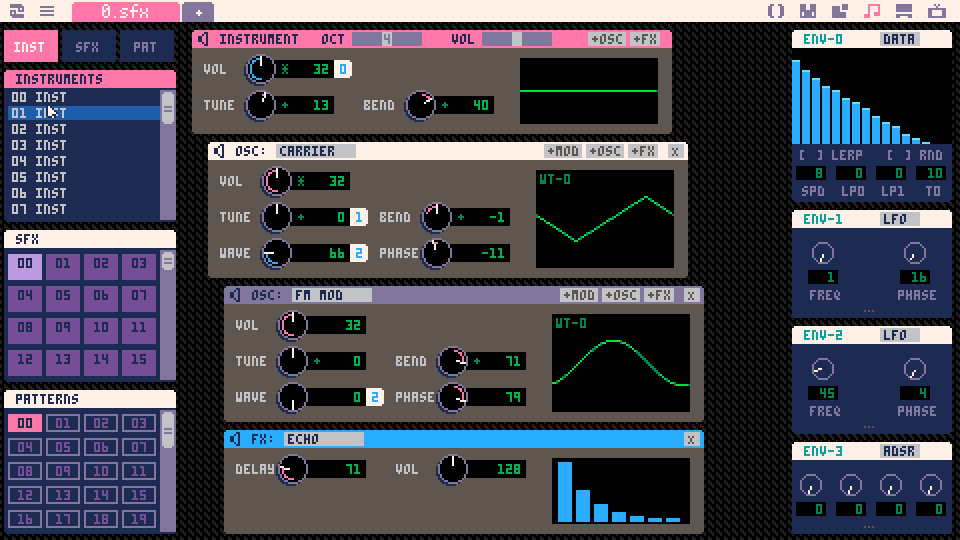Viewport: 960px width, 540px height.
Task: Expand ENV-2 extra options dots
Action: [869, 427]
